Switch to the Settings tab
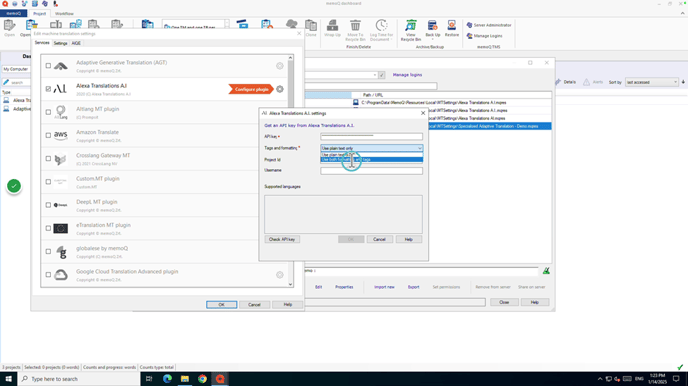The height and width of the screenshot is (386, 688). click(x=60, y=43)
